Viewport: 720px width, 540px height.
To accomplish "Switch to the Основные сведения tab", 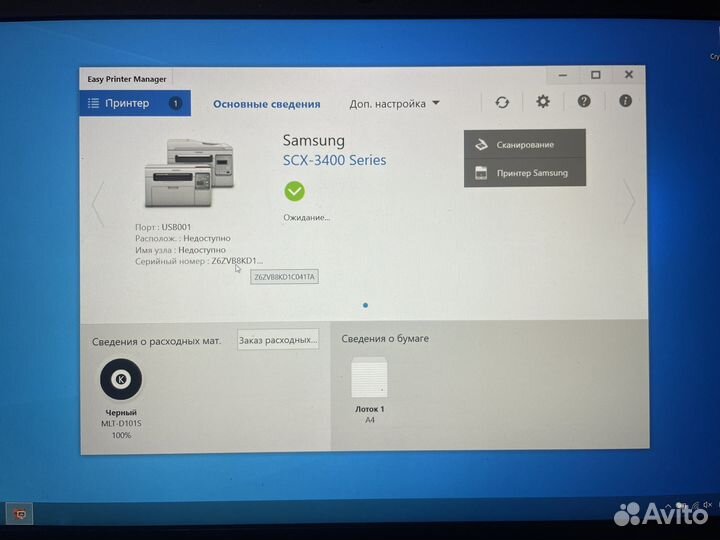I will coord(266,104).
